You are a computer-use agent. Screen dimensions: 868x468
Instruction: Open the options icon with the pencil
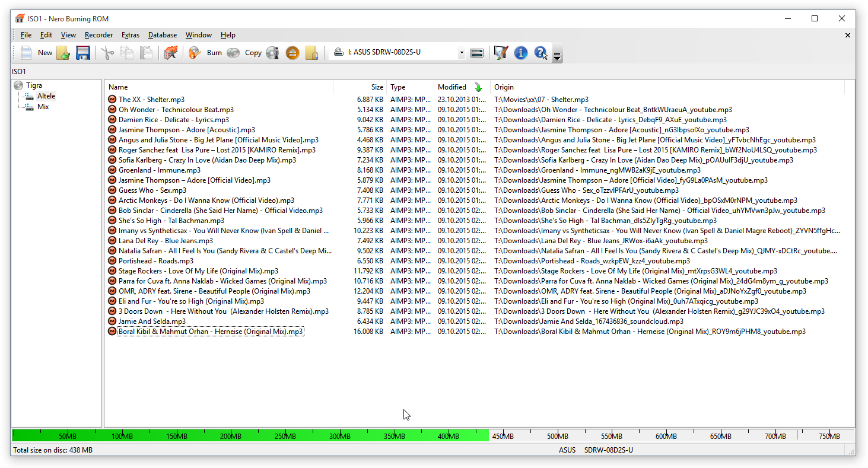coord(501,53)
